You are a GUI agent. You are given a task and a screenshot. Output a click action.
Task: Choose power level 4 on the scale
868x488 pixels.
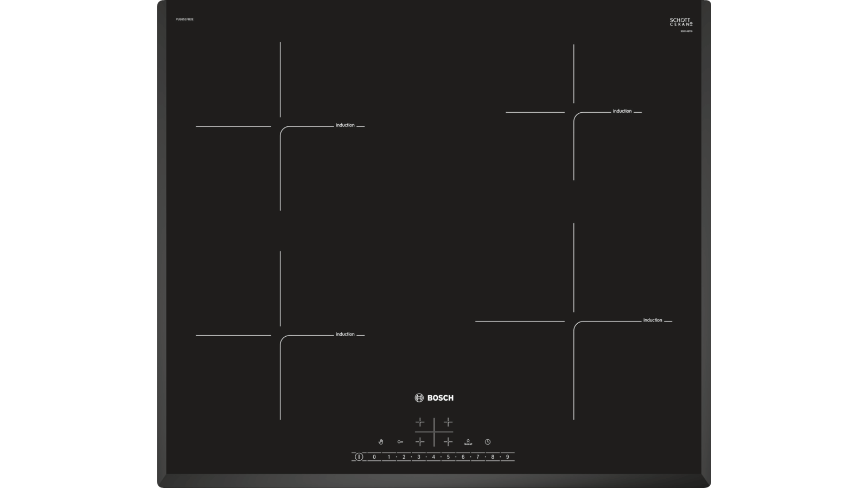[x=433, y=457]
